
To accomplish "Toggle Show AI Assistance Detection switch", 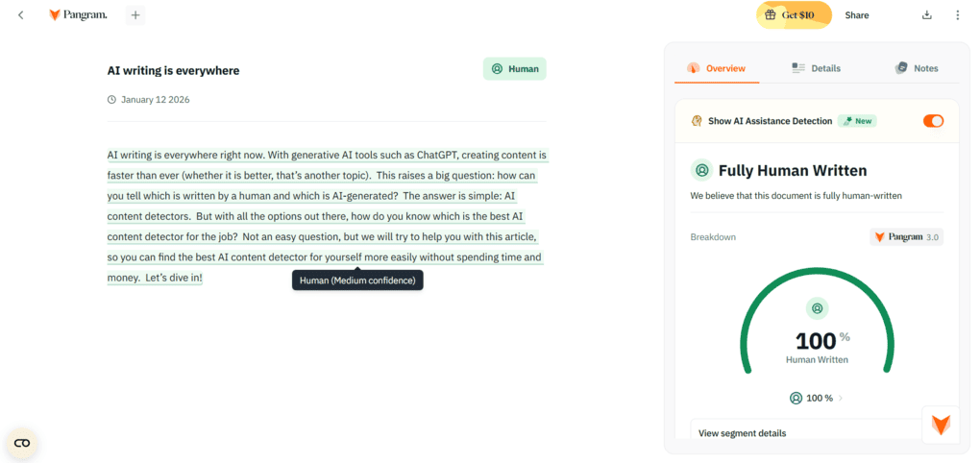I will coord(933,121).
